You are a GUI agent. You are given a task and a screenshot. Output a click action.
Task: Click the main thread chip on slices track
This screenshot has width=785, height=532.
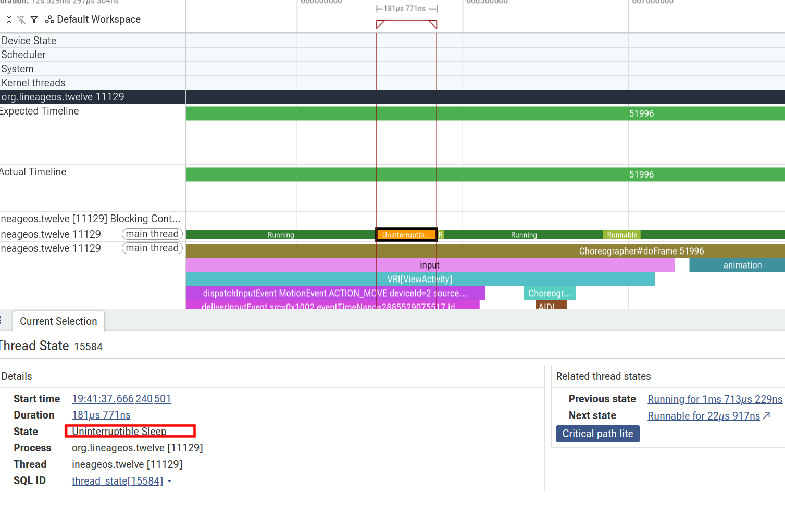point(152,248)
